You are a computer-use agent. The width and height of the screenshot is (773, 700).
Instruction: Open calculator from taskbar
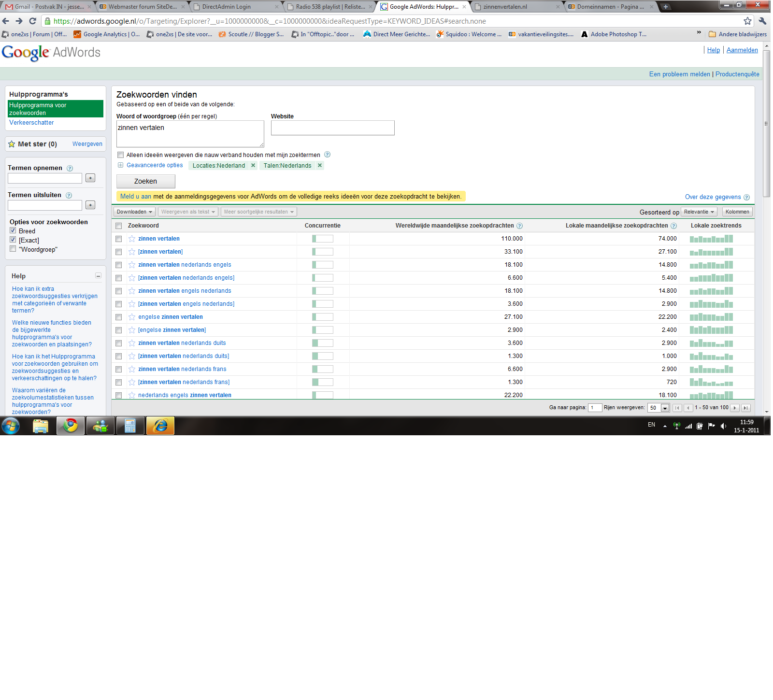pyautogui.click(x=130, y=426)
